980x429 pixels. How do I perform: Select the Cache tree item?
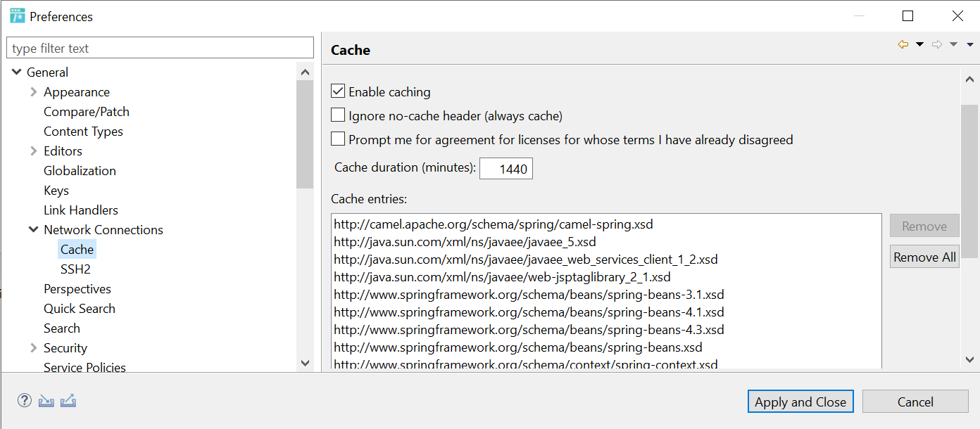[x=77, y=250]
